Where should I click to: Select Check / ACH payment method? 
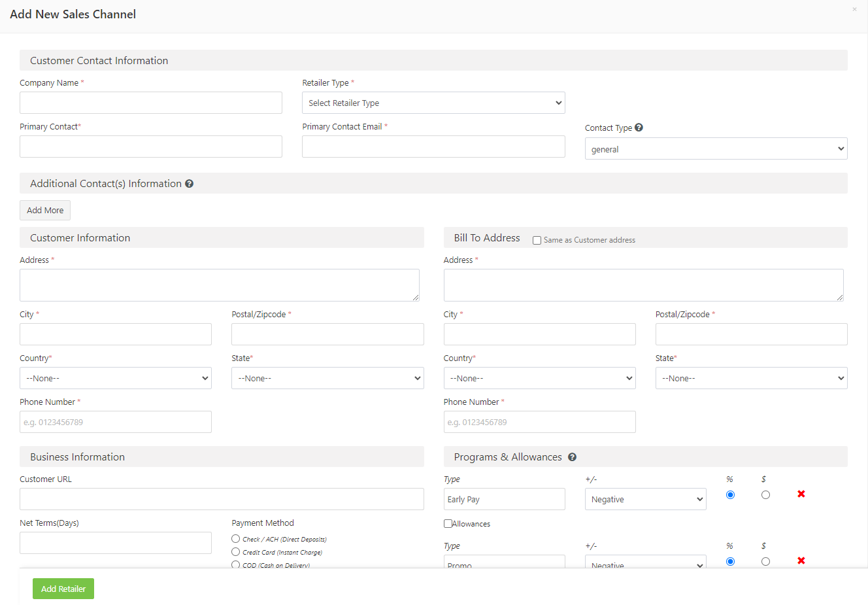tap(235, 538)
